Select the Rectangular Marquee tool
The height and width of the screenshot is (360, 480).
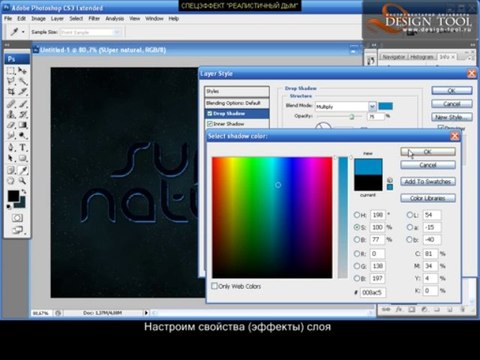[11, 71]
